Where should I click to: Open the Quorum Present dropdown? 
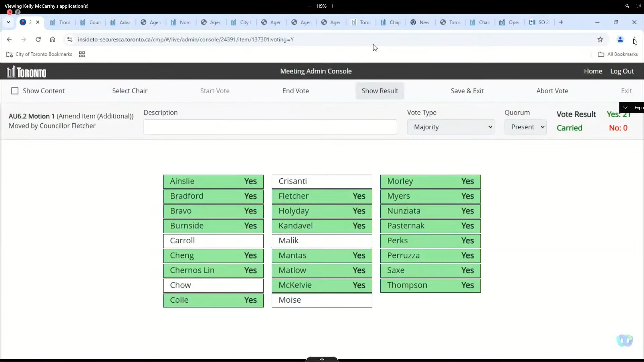(525, 127)
